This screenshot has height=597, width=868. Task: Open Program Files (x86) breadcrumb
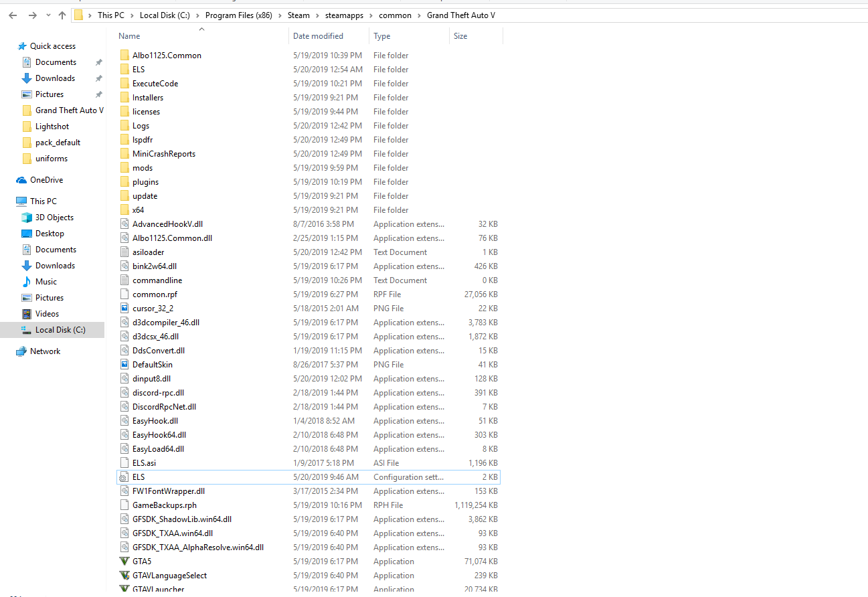tap(239, 15)
